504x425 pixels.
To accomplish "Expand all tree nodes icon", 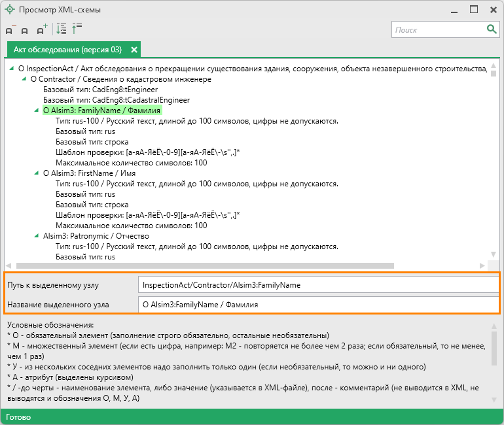I will point(61,29).
